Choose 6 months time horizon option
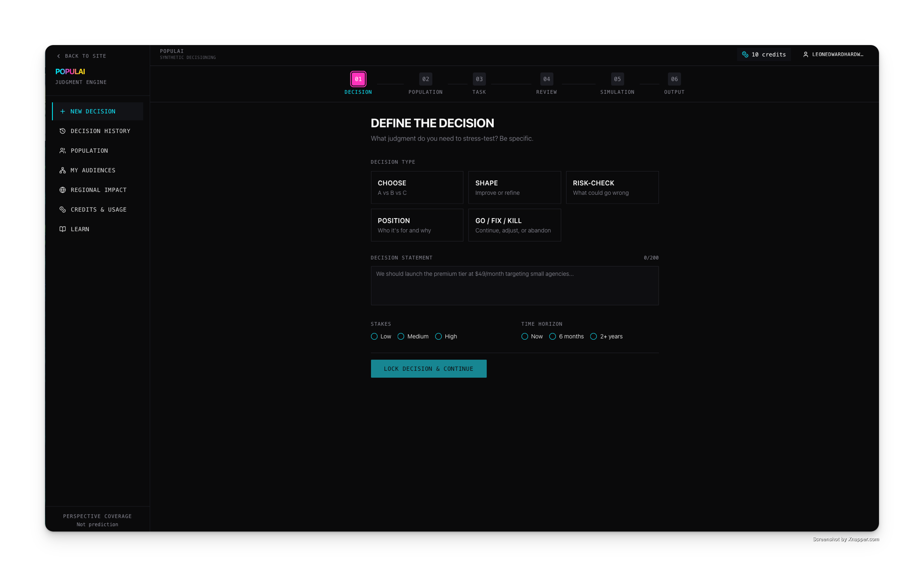Screen dimensions: 924x587 pyautogui.click(x=552, y=337)
